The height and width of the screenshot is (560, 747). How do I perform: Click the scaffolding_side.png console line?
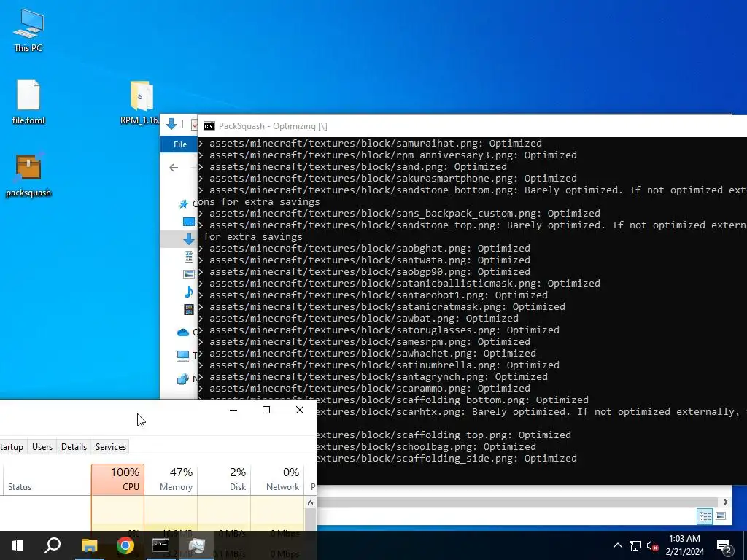pyautogui.click(x=447, y=458)
